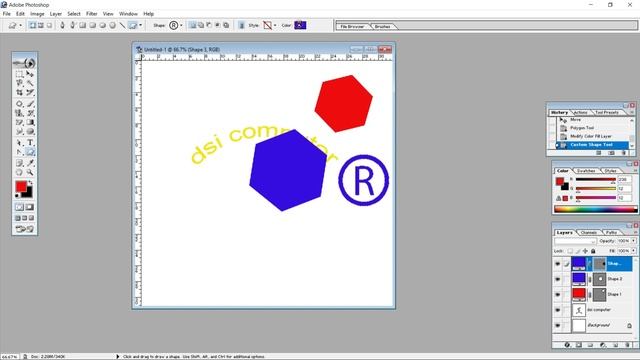Select the History Brush tool
The width and height of the screenshot is (640, 360).
30,113
